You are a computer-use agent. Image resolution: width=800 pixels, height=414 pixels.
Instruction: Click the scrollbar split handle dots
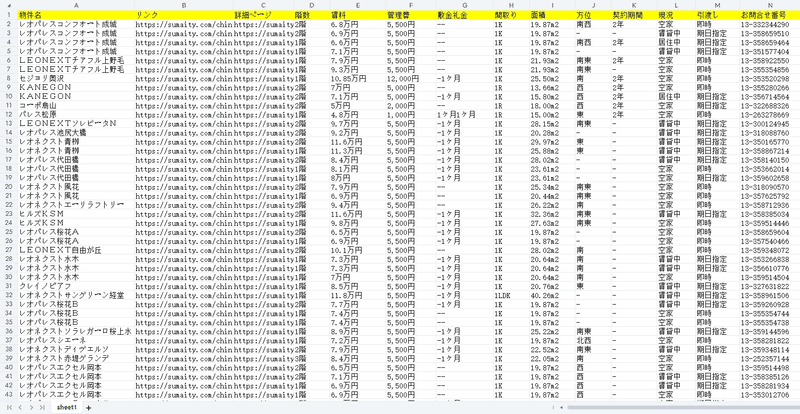click(554, 407)
